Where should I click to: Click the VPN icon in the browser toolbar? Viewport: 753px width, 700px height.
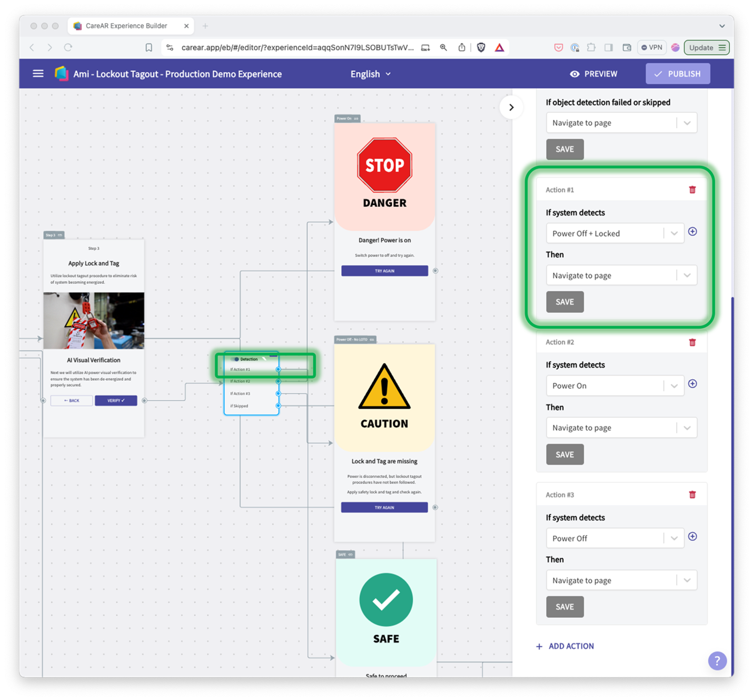651,47
